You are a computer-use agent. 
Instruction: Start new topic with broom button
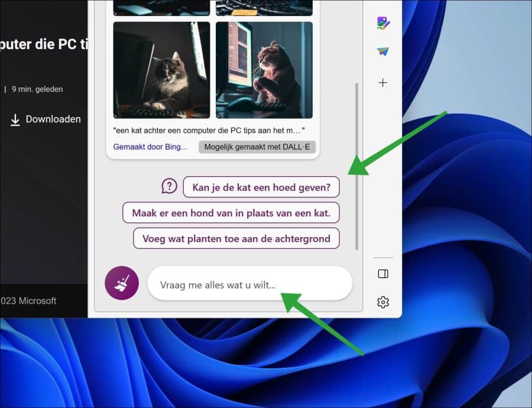pyautogui.click(x=122, y=283)
